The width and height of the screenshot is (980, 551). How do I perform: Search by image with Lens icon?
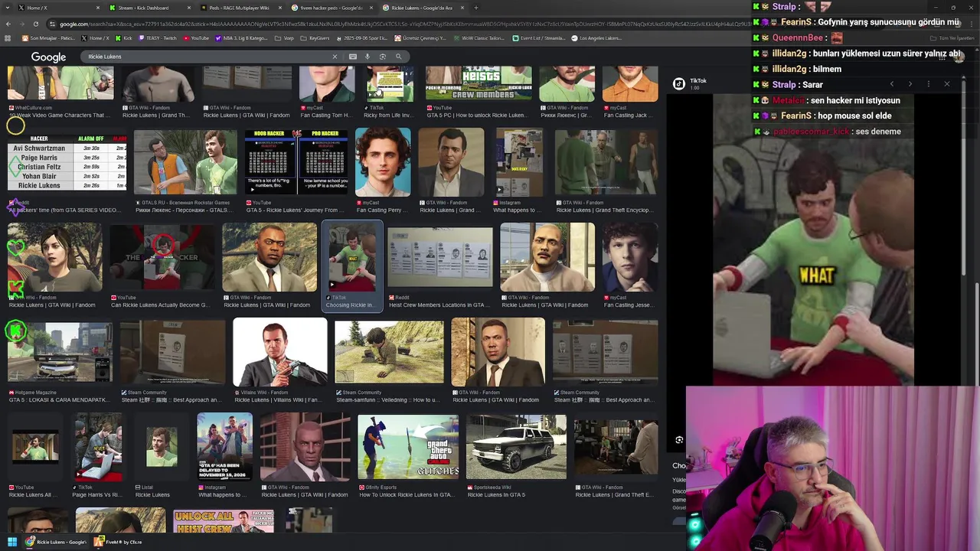[x=383, y=57]
